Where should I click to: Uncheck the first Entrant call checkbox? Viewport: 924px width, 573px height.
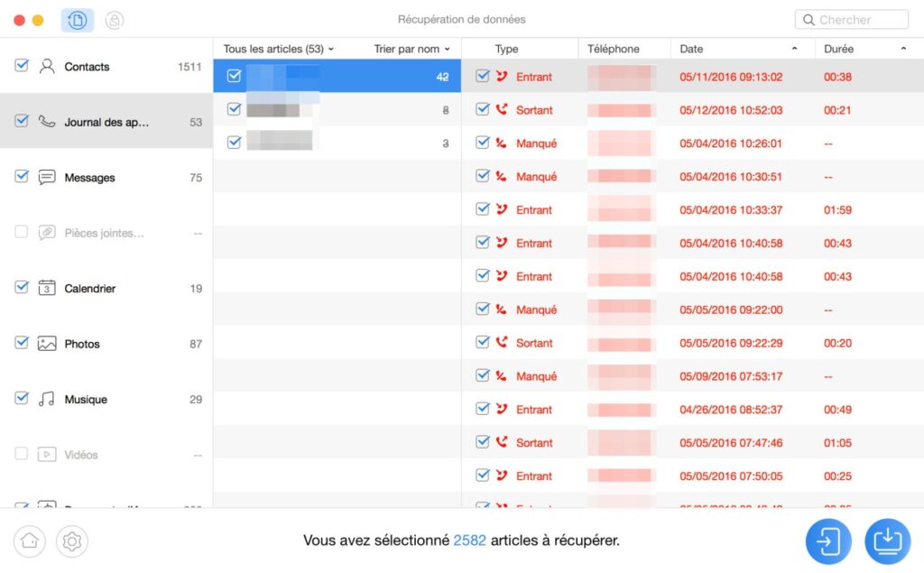[x=483, y=76]
